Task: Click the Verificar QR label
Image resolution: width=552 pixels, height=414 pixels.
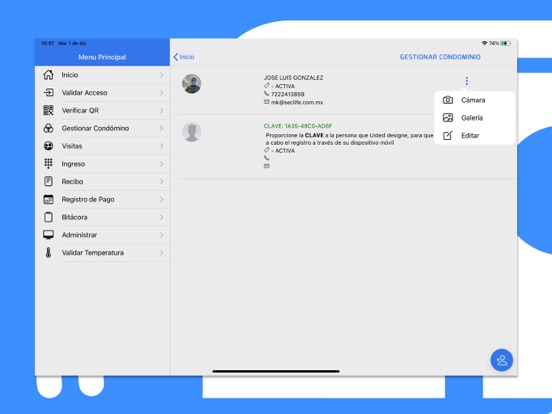Action: click(x=80, y=110)
